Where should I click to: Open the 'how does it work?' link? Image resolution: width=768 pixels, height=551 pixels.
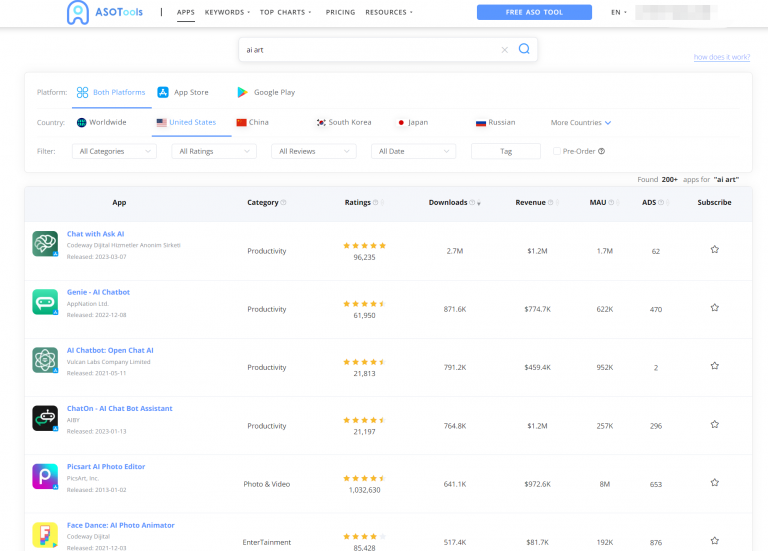click(x=721, y=57)
